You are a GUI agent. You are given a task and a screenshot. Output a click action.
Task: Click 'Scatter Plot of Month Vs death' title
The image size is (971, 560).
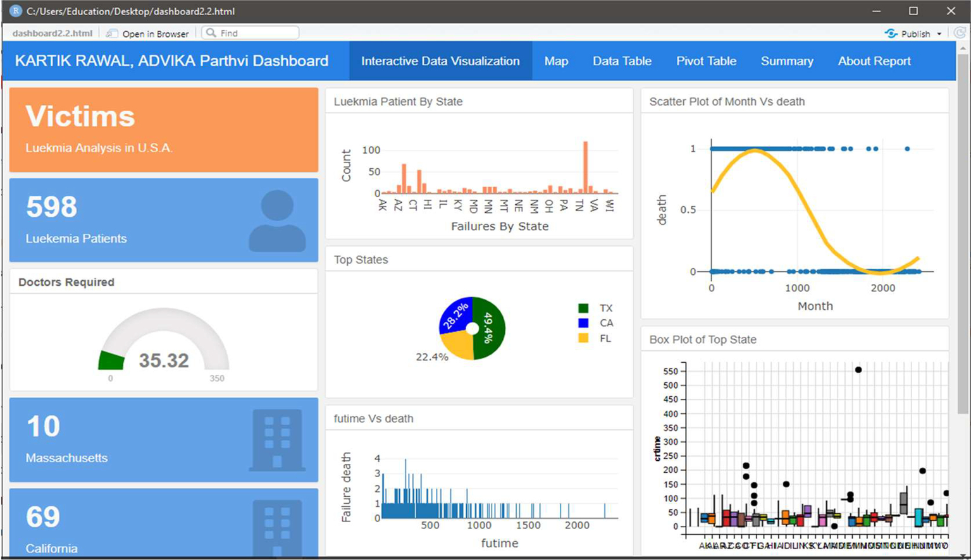[x=727, y=102]
